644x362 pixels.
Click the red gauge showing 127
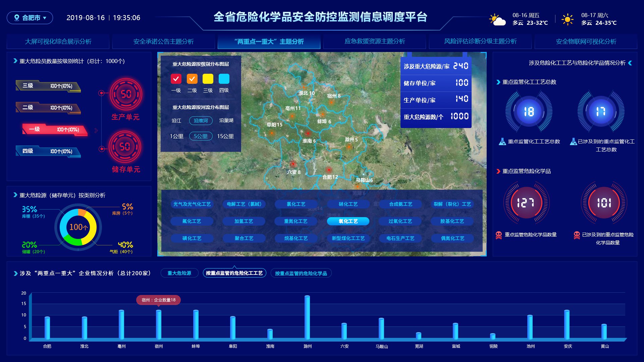(x=526, y=202)
